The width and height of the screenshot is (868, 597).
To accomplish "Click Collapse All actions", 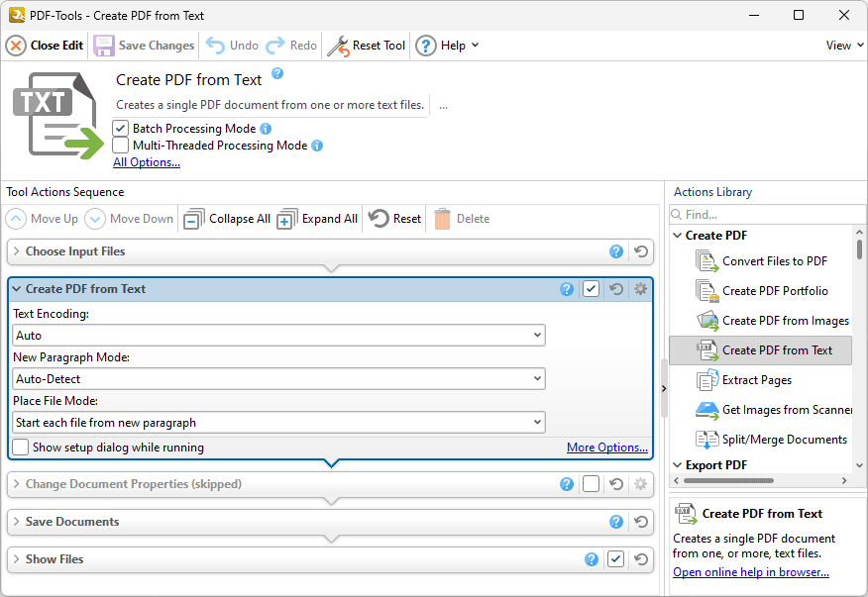I will (227, 219).
